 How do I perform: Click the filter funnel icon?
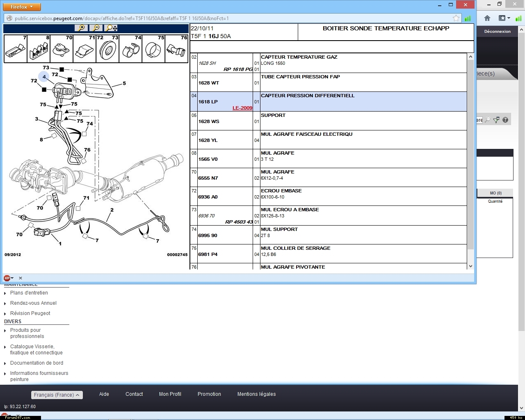(496, 120)
